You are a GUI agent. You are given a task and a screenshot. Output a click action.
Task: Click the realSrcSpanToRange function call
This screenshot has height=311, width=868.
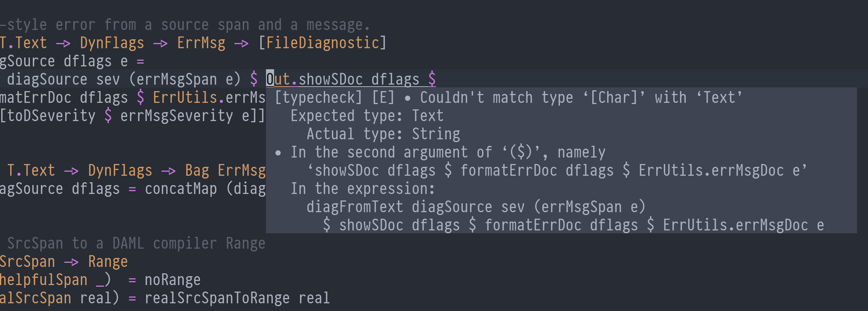217,298
